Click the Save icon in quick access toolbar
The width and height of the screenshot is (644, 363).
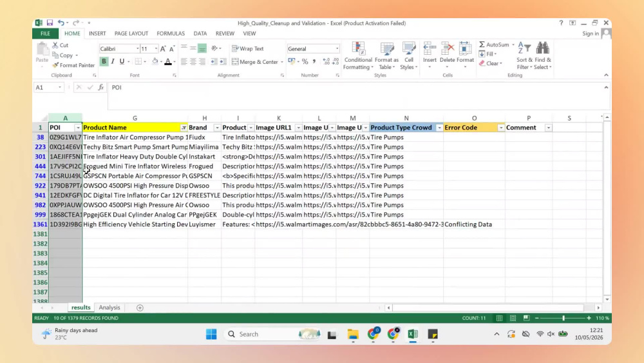tap(50, 23)
